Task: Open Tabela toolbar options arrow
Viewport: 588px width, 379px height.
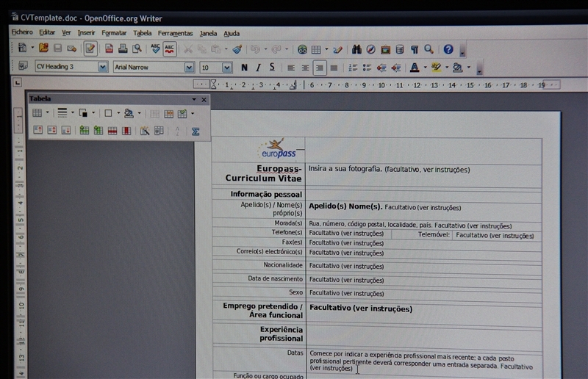Action: tap(194, 99)
